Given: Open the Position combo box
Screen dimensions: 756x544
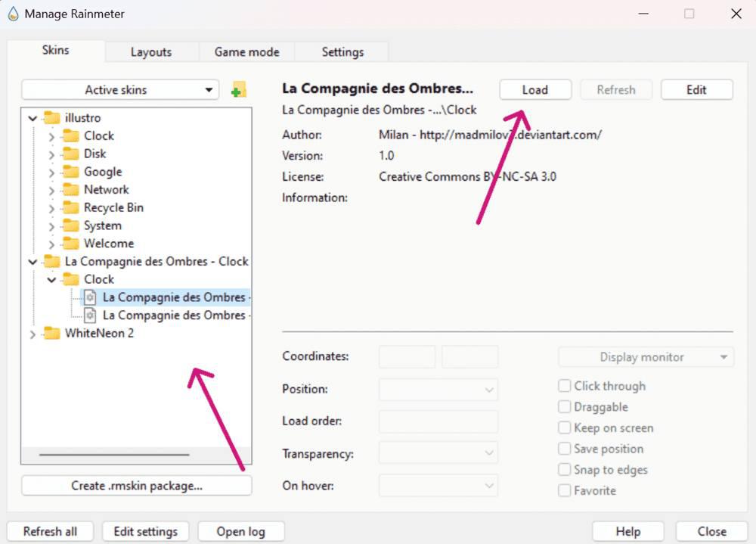Looking at the screenshot, I should [x=438, y=390].
